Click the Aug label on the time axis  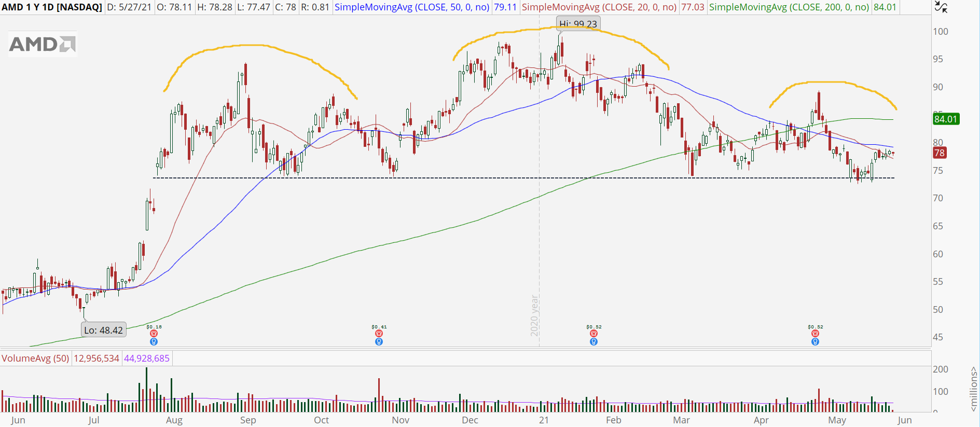pyautogui.click(x=174, y=420)
